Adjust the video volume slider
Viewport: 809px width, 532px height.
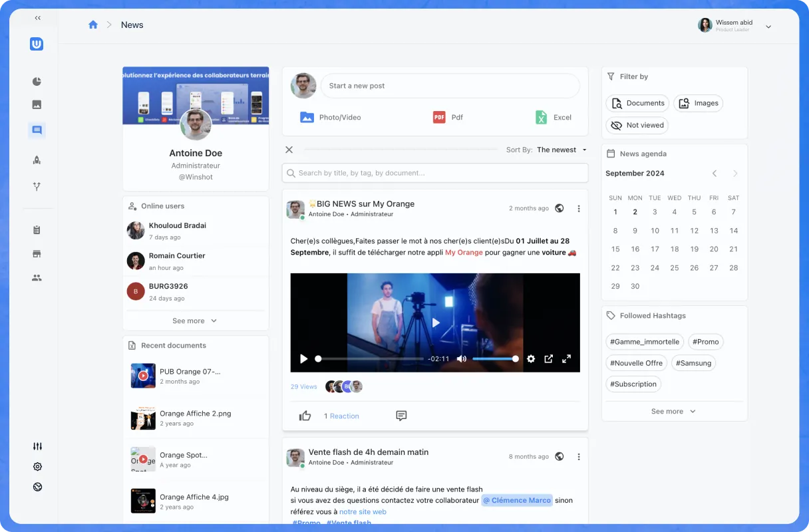coord(494,359)
